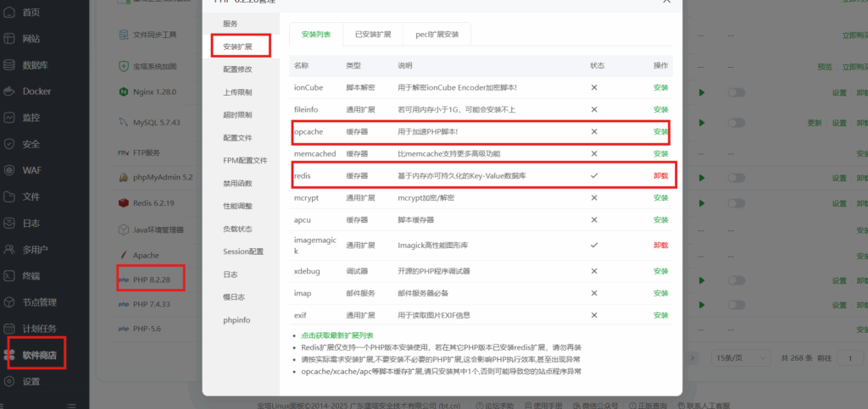Open the 15条/页 page size dropdown
This screenshot has width=868, height=409.
[x=741, y=358]
